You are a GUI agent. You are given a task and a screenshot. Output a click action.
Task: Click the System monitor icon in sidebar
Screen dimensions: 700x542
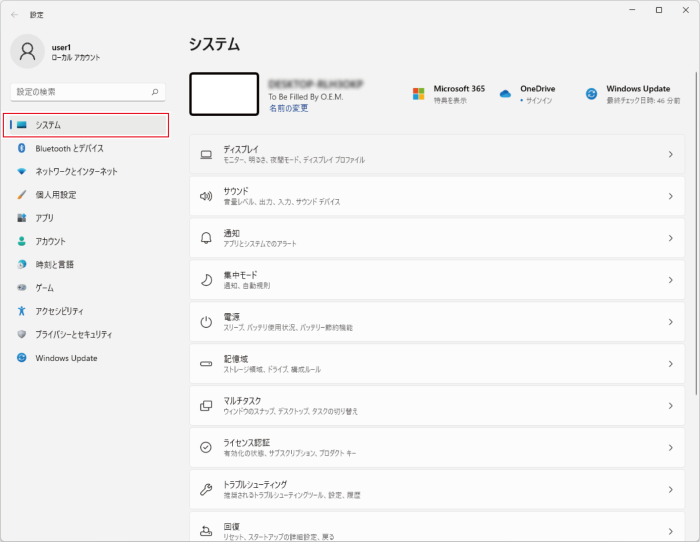[x=22, y=125]
